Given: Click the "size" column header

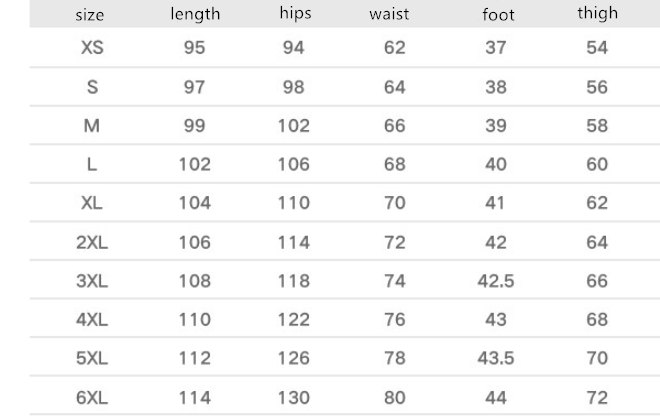Looking at the screenshot, I should coord(91,16).
